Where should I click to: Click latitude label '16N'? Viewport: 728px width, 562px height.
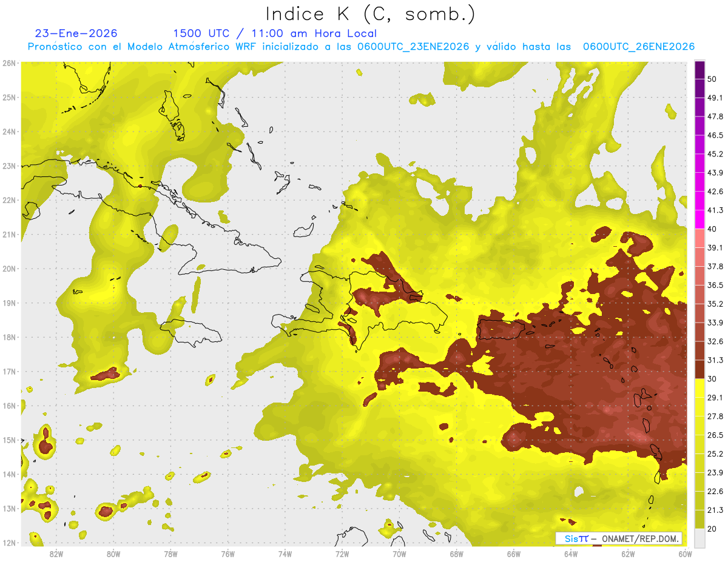pyautogui.click(x=9, y=406)
